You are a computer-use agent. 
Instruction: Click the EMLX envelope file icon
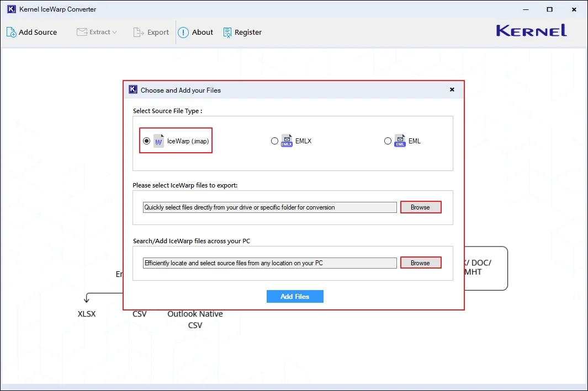(287, 141)
